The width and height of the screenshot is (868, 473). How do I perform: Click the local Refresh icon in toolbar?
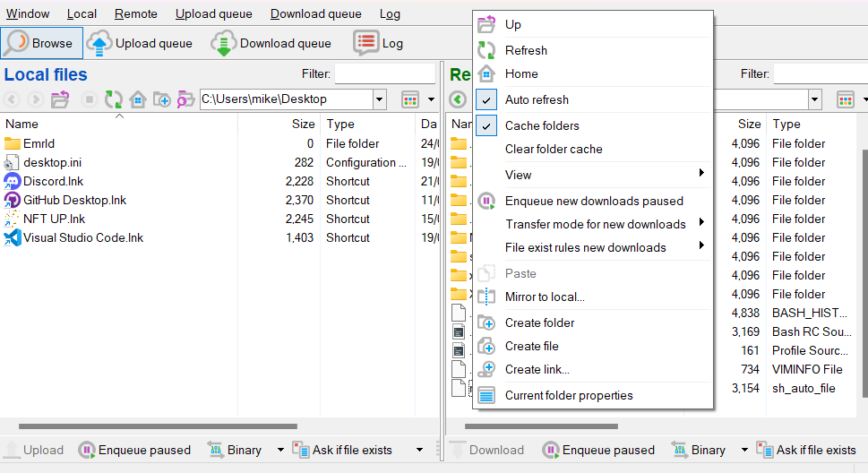click(x=114, y=99)
